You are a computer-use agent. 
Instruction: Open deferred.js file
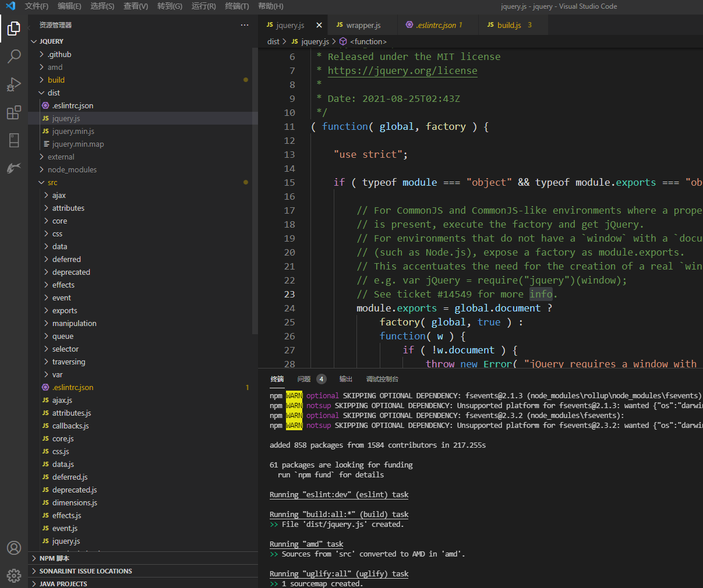[143, 477]
